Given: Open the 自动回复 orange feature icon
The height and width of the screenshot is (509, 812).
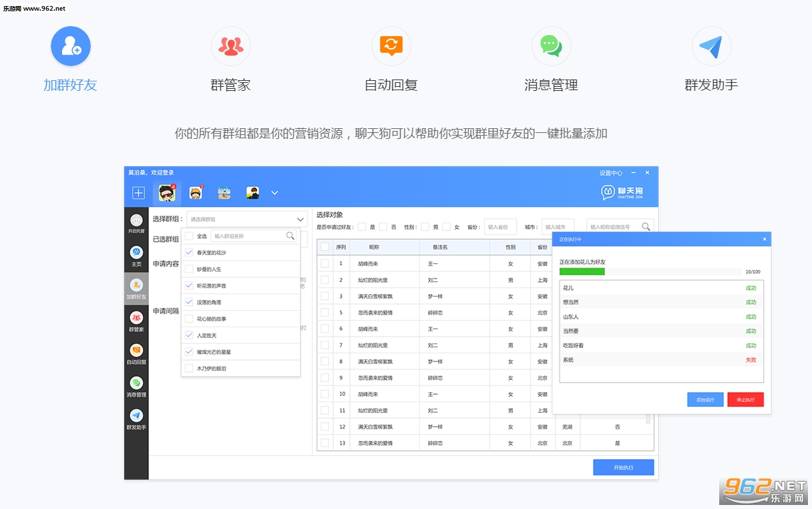Looking at the screenshot, I should tap(391, 46).
